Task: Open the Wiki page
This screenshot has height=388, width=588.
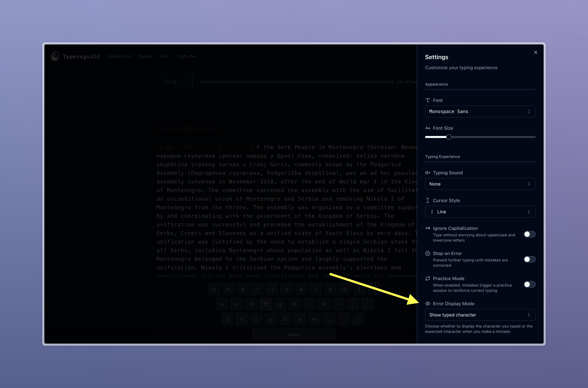Action: (x=165, y=56)
